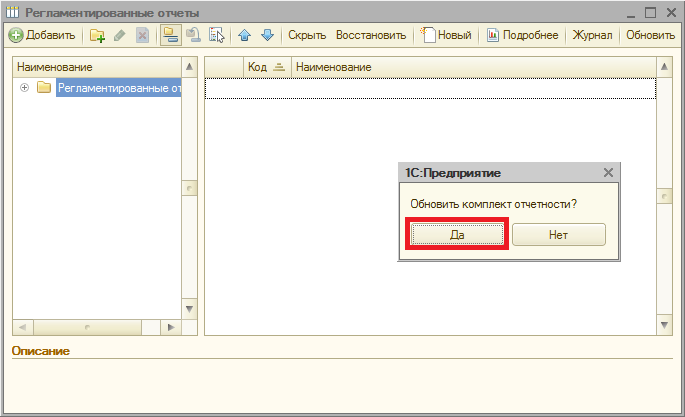
Task: Create a new group with the folder icon
Action: [x=97, y=35]
